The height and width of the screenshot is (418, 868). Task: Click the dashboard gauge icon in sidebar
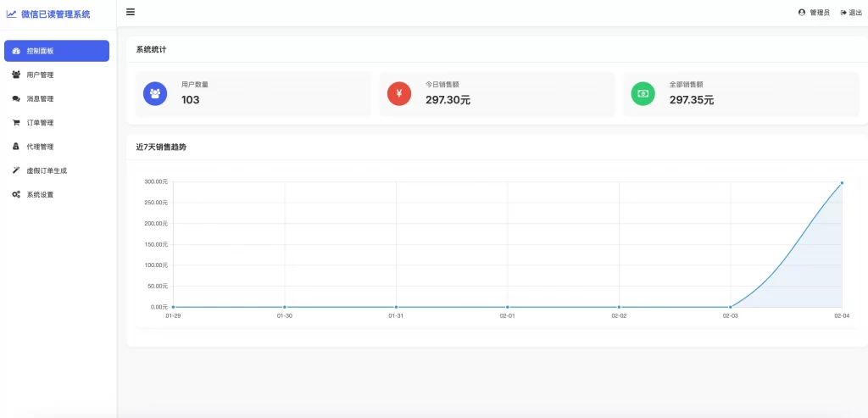click(16, 51)
